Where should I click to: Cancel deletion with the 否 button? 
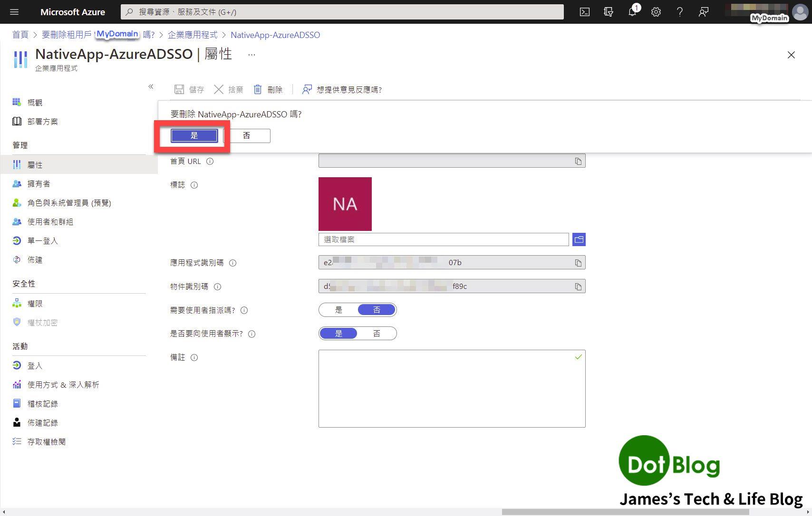(x=247, y=135)
